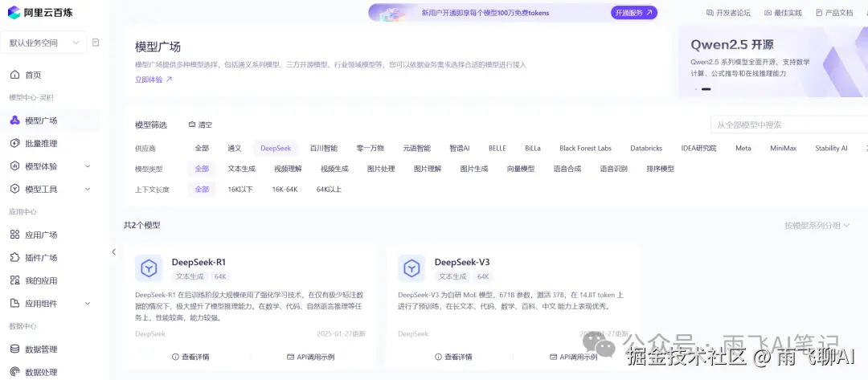Click the 模型广场 sidebar icon
Screen dimensions: 868x380
tap(15, 121)
